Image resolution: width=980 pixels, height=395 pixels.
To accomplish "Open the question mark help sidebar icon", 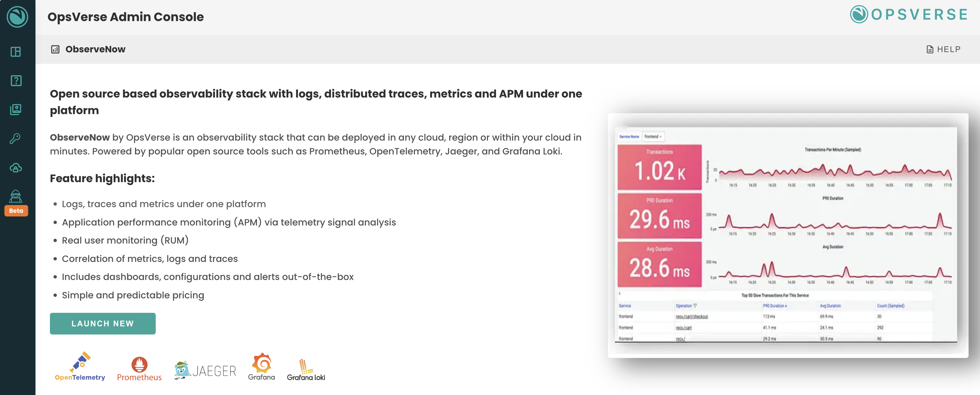I will pyautogui.click(x=16, y=81).
